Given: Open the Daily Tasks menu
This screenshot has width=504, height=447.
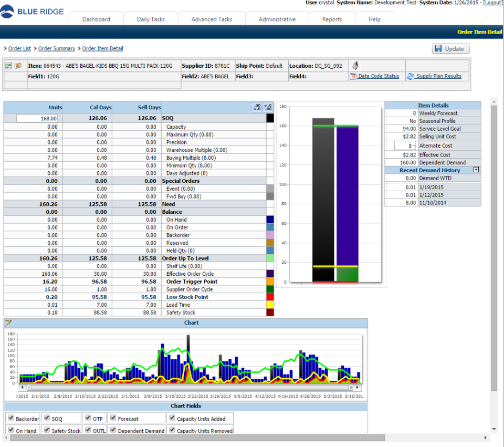Looking at the screenshot, I should pos(151,18).
